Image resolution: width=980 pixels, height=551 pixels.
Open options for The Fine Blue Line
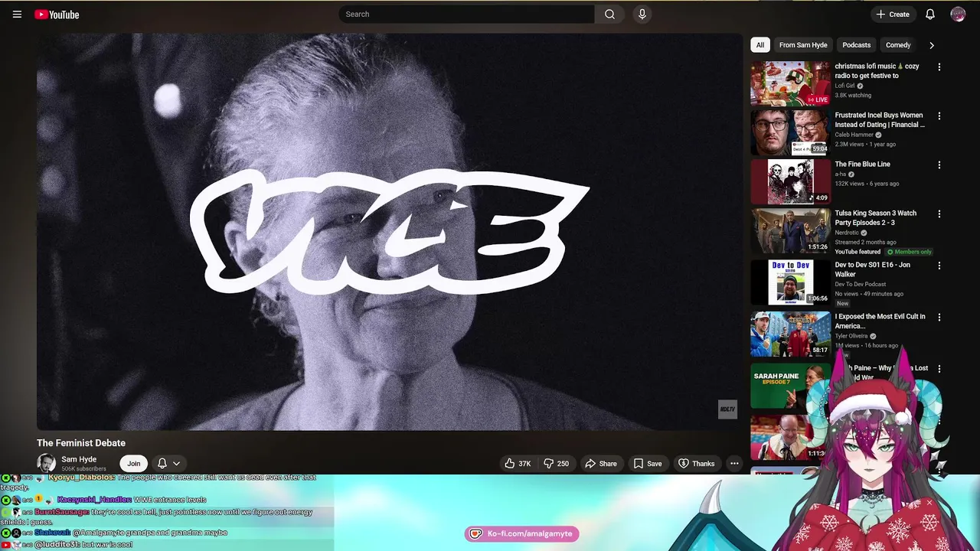coord(939,165)
